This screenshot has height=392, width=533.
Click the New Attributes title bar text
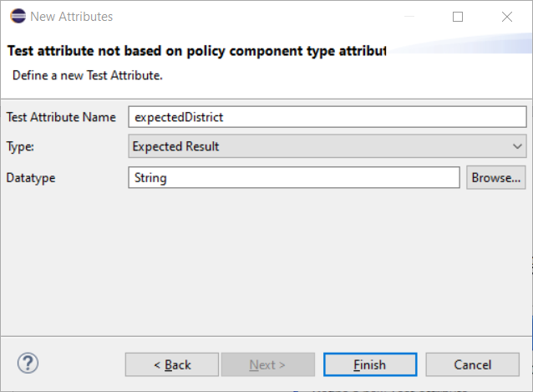coord(72,17)
